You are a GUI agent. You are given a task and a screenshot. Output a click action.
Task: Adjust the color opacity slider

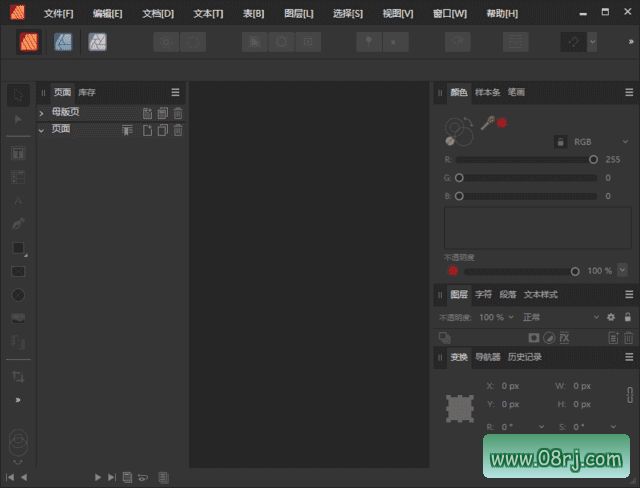(x=521, y=271)
